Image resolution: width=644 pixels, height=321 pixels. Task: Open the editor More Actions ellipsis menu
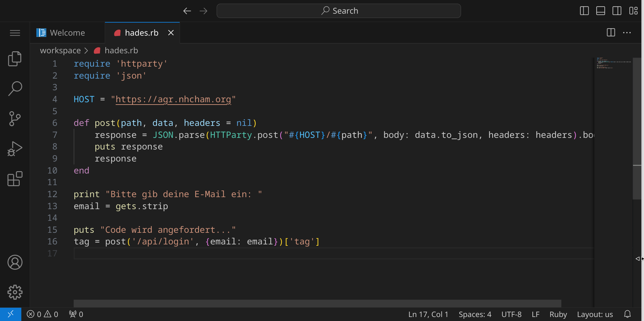(627, 33)
